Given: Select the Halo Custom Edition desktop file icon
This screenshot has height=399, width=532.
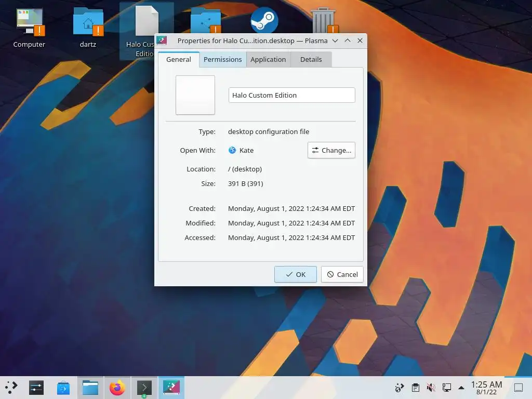Looking at the screenshot, I should [x=147, y=21].
